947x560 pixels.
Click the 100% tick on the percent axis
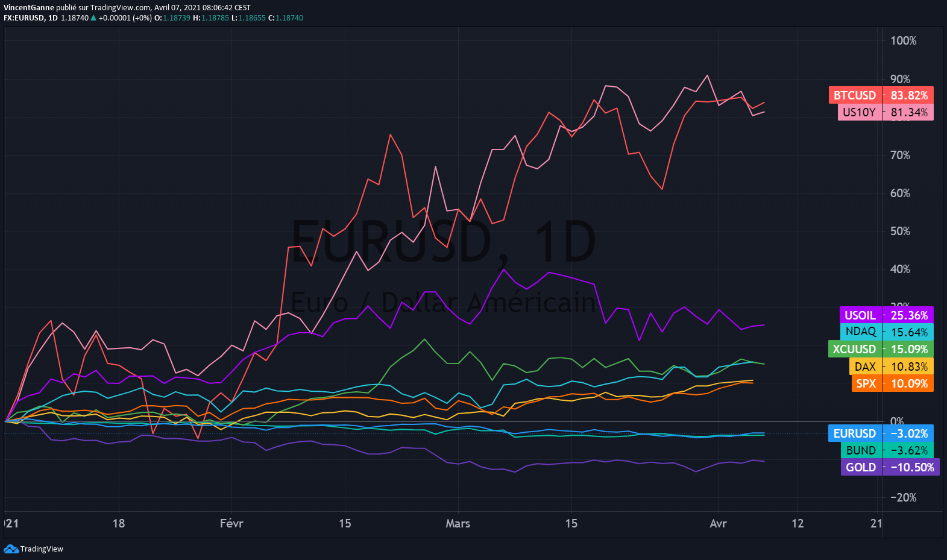tap(903, 40)
